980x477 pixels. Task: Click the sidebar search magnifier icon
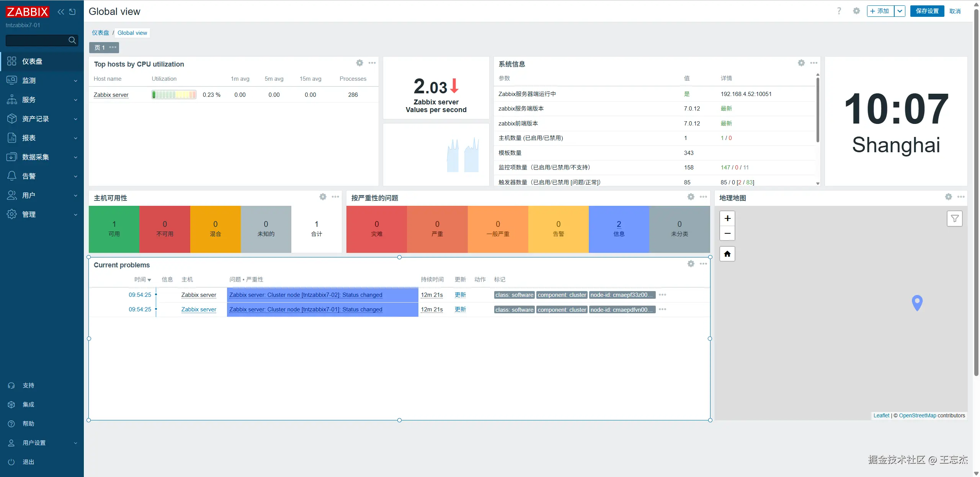72,40
